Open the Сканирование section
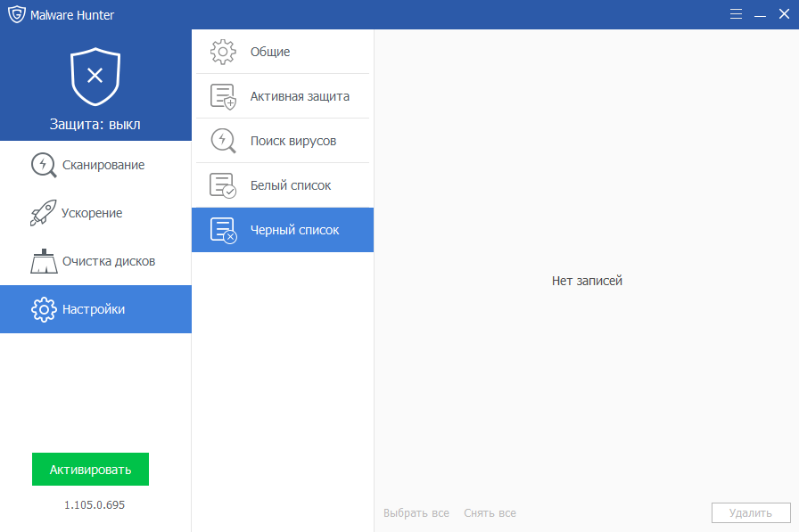The width and height of the screenshot is (799, 532). coord(95,165)
